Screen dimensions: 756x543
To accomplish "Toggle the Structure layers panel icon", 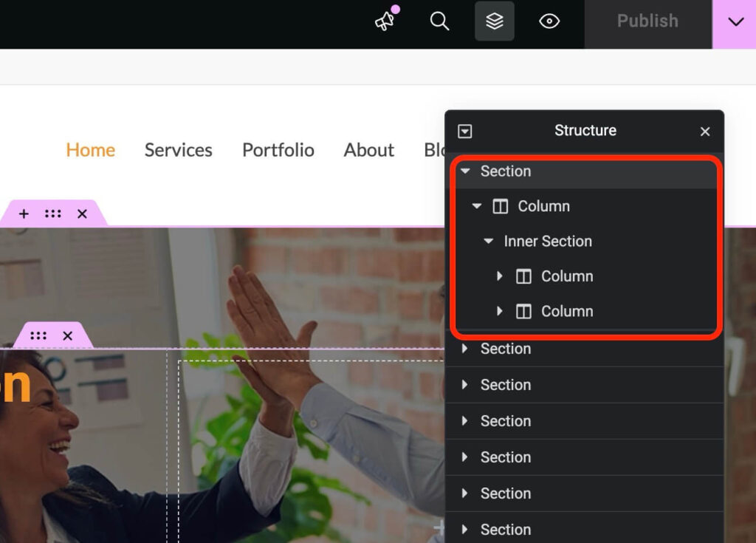I will coord(494,21).
